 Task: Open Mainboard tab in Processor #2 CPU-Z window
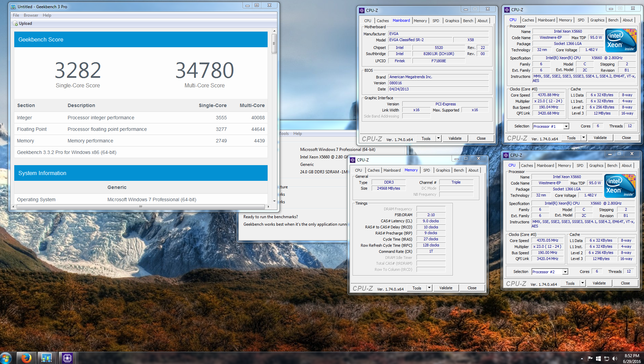coord(545,166)
